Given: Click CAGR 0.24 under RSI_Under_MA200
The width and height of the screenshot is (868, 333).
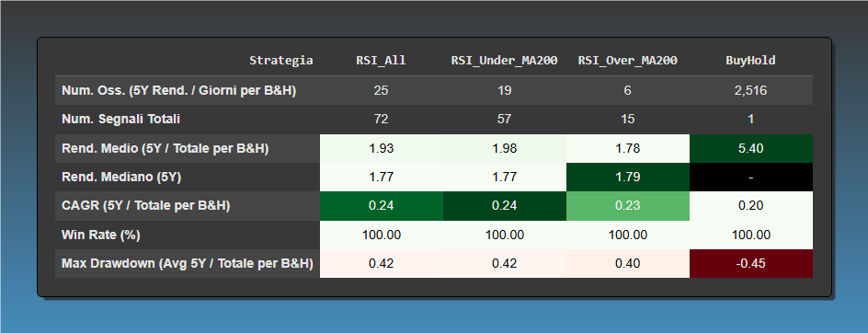Looking at the screenshot, I should coord(504,206).
